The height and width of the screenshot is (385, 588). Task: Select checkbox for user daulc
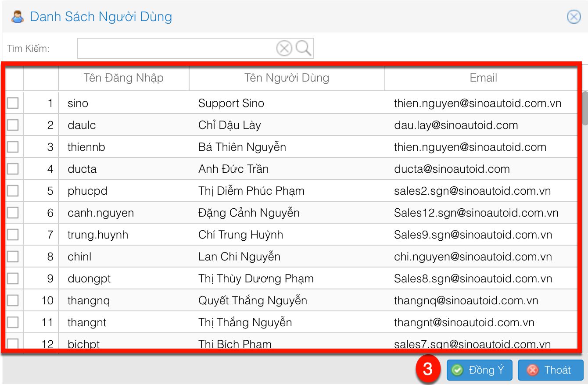click(13, 125)
